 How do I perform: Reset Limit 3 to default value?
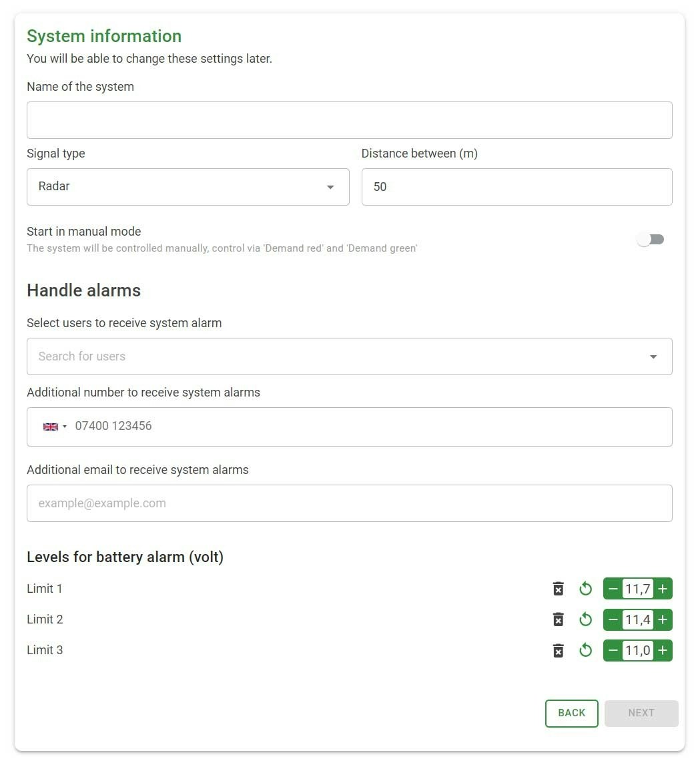(586, 650)
